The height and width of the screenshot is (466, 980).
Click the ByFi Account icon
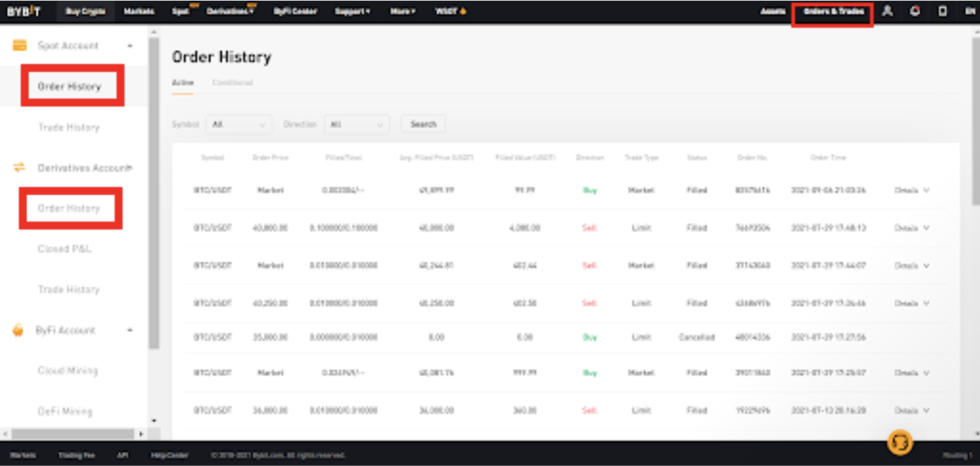(18, 330)
